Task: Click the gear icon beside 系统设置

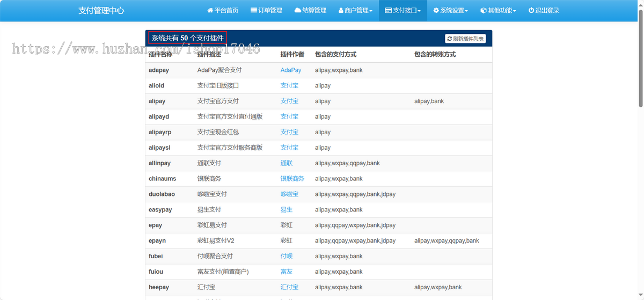Action: [436, 11]
